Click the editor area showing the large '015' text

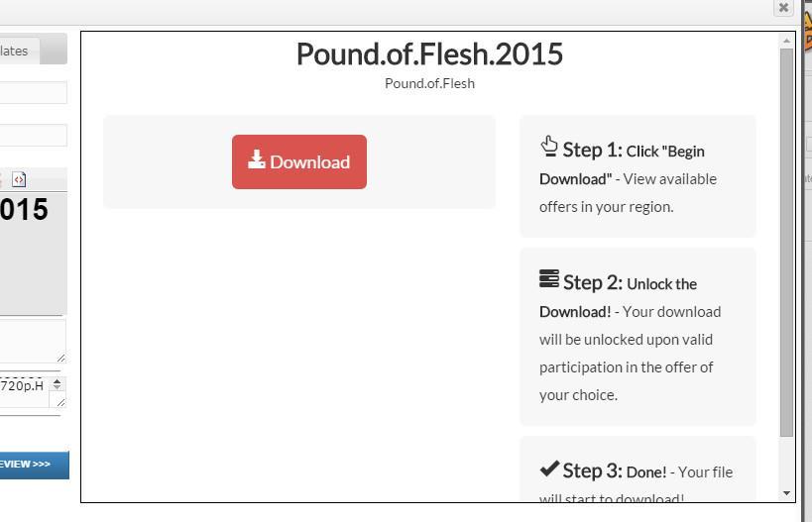(x=33, y=254)
